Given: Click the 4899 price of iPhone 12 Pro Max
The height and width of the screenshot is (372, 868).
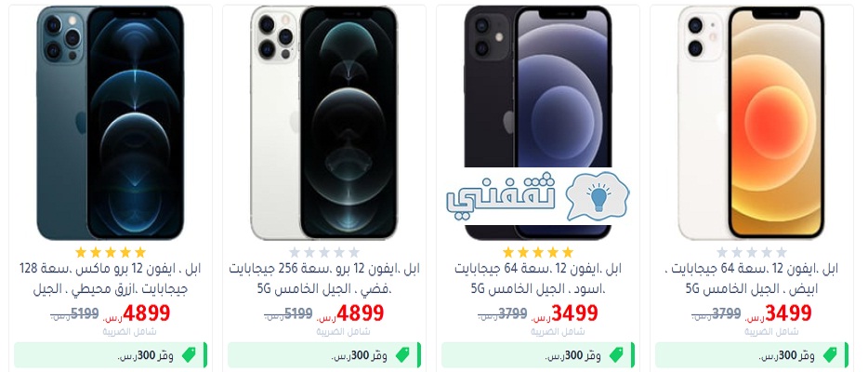Looking at the screenshot, I should coord(146,313).
